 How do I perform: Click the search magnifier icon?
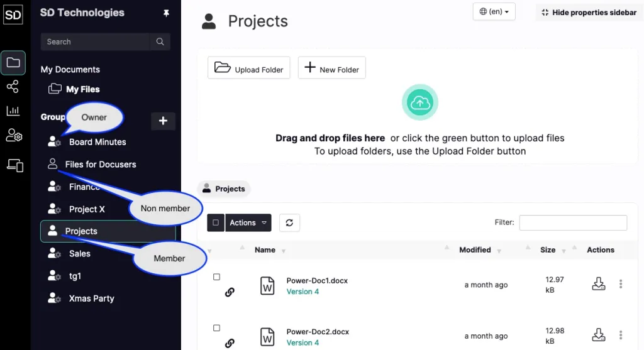[160, 41]
